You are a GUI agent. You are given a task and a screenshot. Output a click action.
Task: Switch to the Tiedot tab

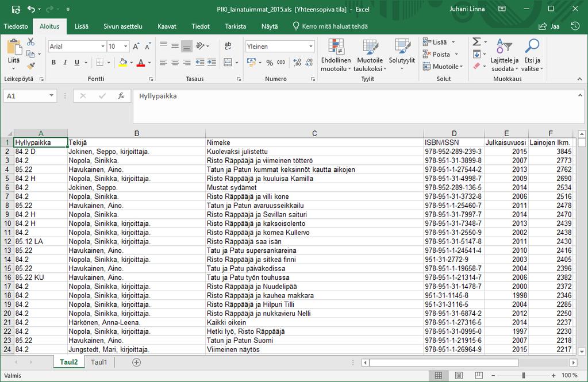(201, 26)
